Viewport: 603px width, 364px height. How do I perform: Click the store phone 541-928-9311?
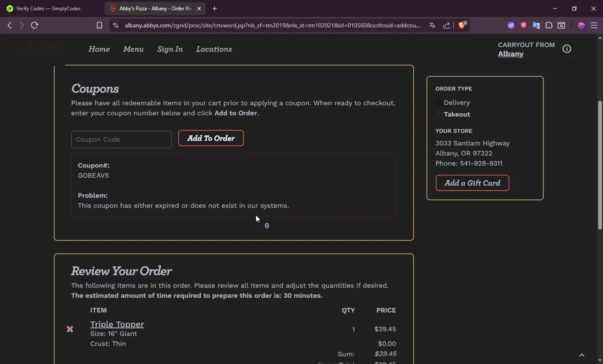[x=481, y=163]
